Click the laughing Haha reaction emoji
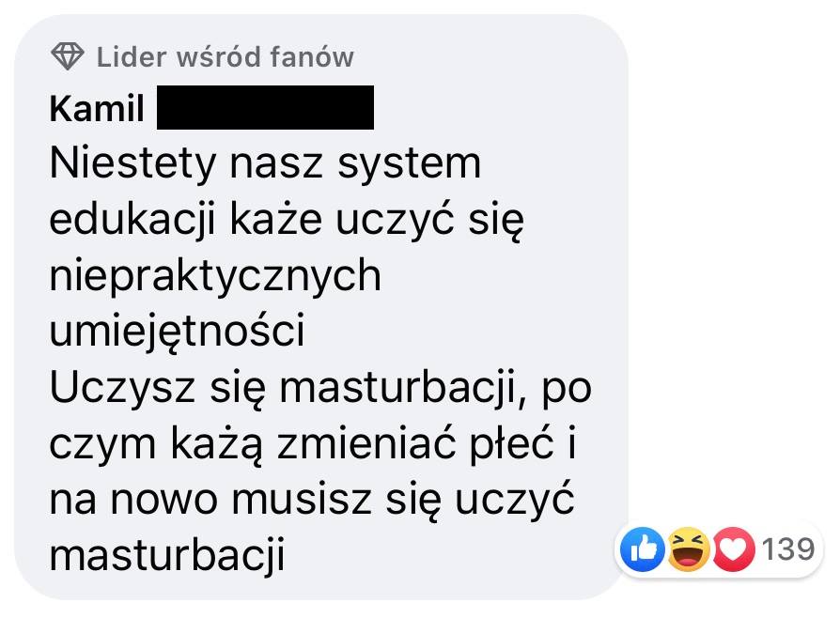 [x=688, y=548]
